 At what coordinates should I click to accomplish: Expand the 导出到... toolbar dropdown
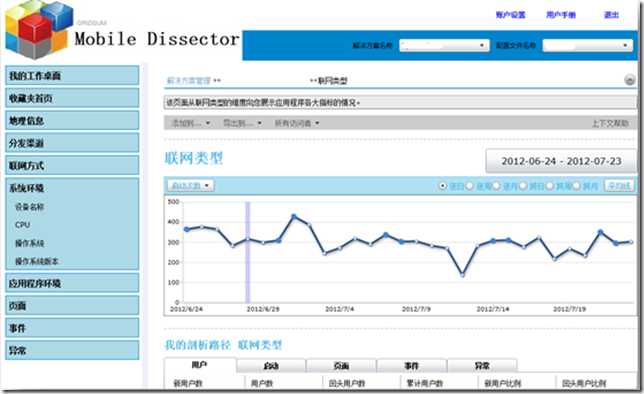[x=242, y=123]
